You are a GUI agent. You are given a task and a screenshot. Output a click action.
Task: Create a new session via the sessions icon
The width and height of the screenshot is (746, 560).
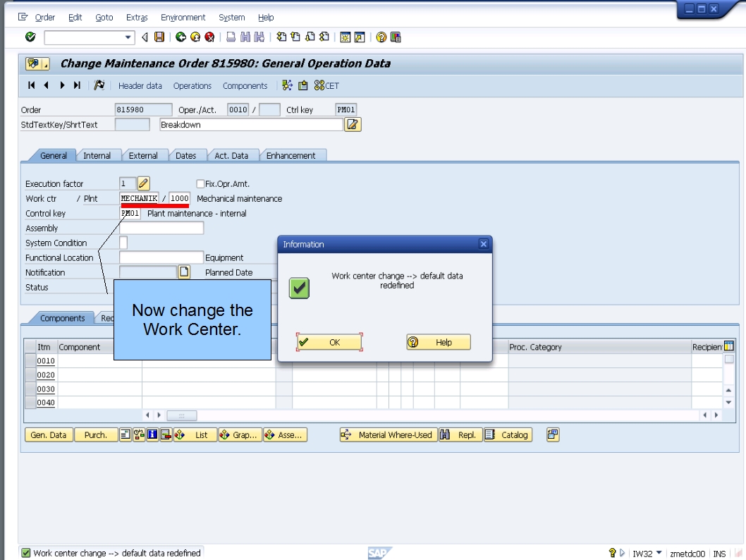tap(345, 37)
